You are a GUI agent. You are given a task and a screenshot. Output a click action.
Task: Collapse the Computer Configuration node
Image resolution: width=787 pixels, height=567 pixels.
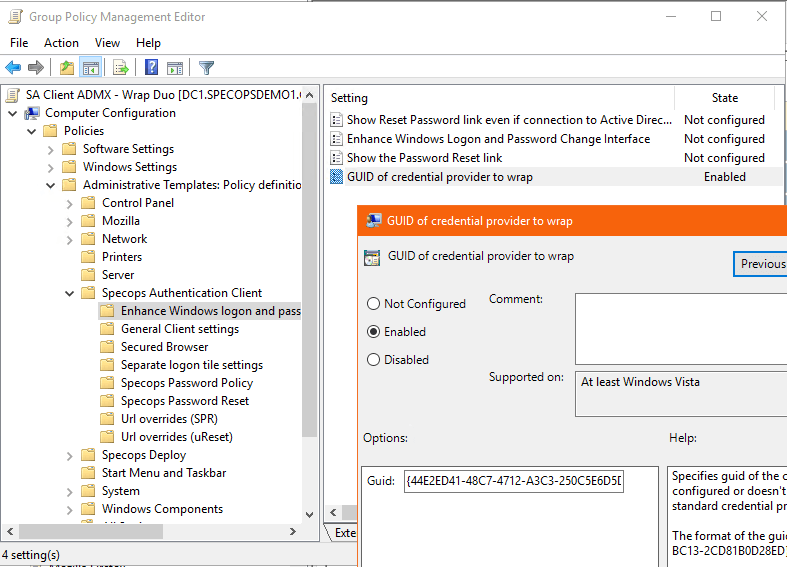13,113
